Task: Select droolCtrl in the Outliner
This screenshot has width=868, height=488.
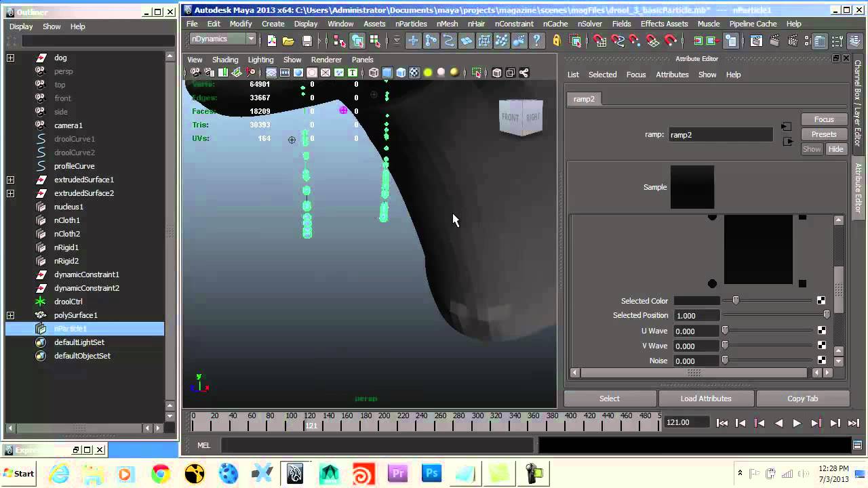Action: pos(68,302)
